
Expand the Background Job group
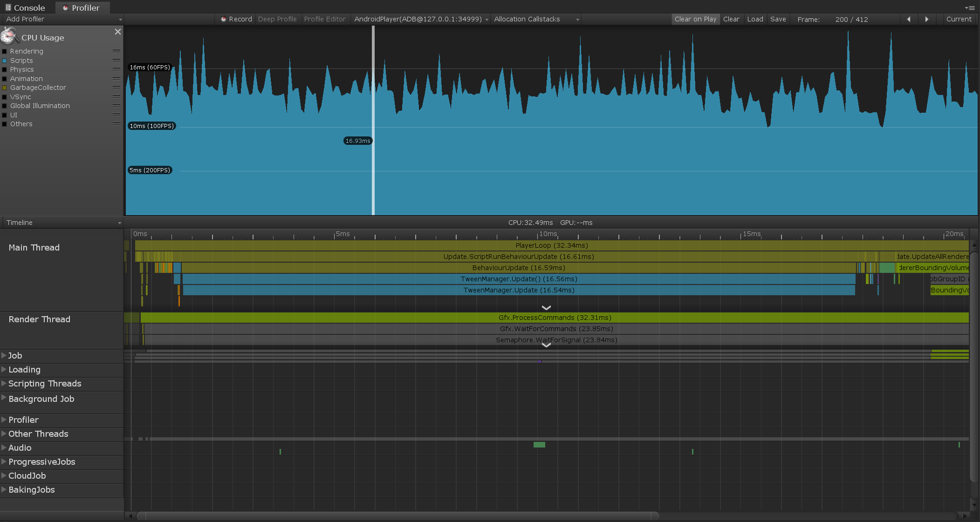(4, 397)
